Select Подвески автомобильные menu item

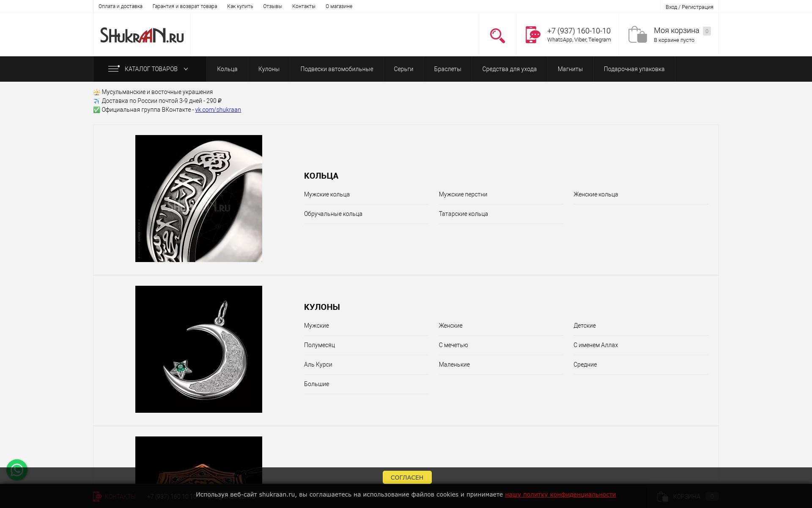pos(337,69)
